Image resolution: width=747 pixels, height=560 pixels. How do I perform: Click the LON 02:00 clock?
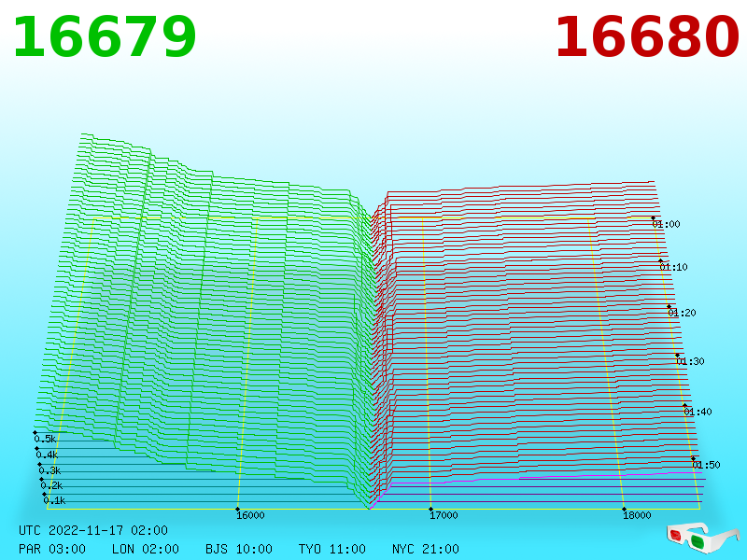pyautogui.click(x=146, y=549)
